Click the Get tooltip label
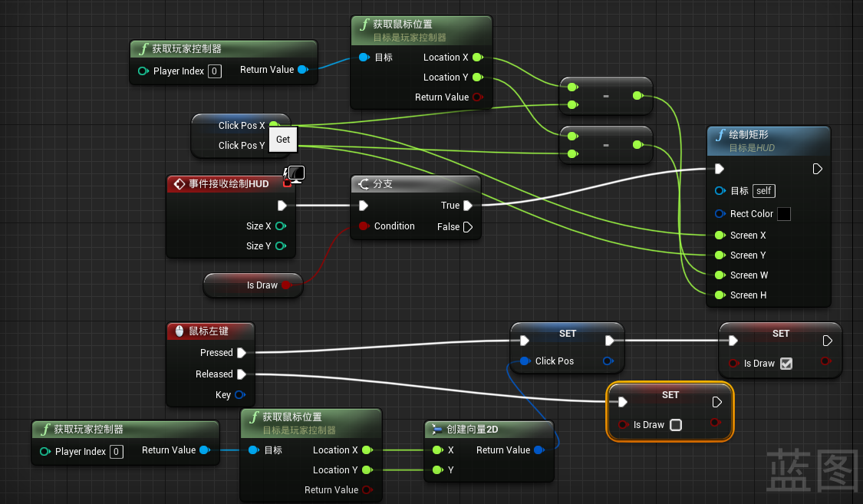Image resolution: width=863 pixels, height=504 pixels. pyautogui.click(x=283, y=140)
